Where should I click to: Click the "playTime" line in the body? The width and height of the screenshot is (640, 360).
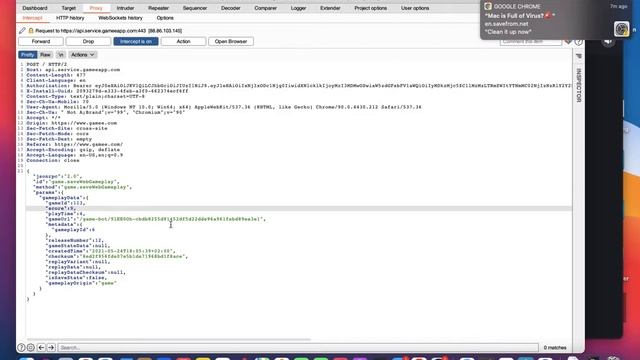pos(66,213)
